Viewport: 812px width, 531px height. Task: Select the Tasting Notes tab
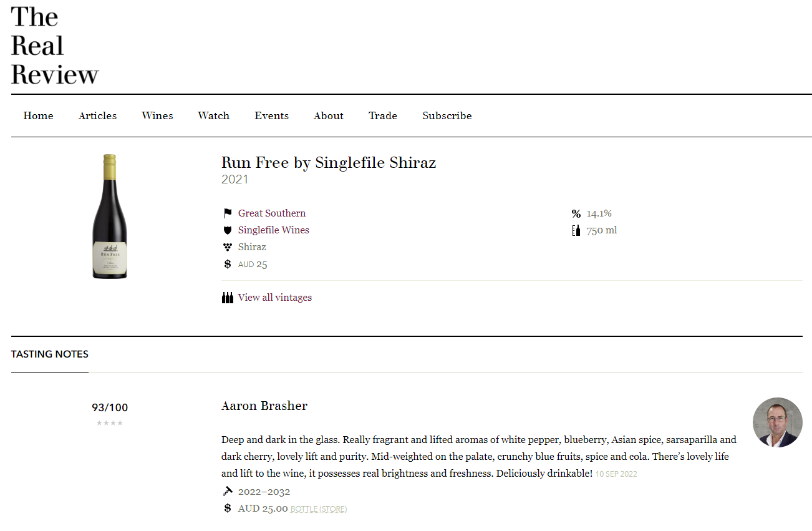click(x=50, y=354)
